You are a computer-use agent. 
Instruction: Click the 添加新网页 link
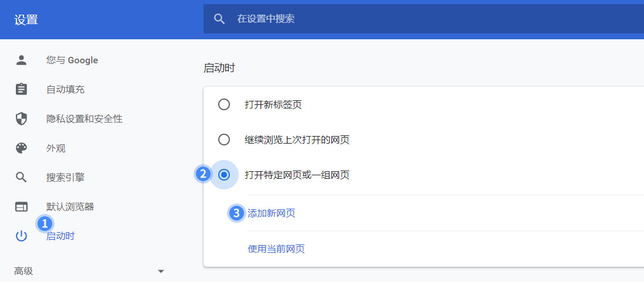pos(271,213)
